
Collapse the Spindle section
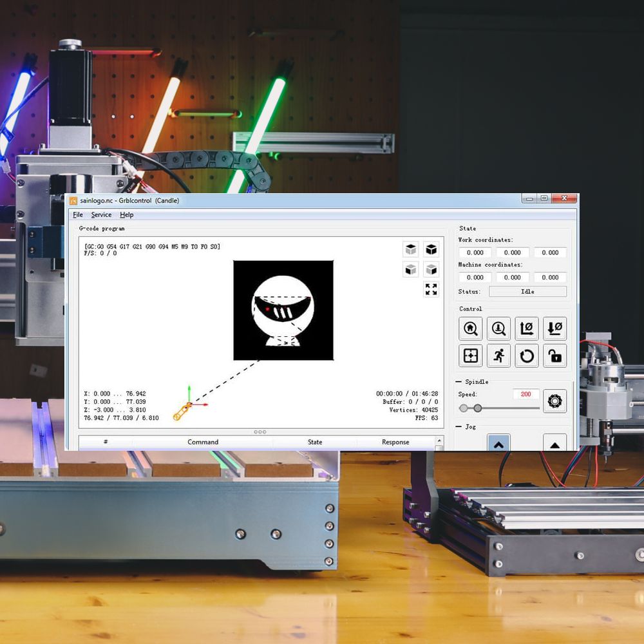point(459,381)
